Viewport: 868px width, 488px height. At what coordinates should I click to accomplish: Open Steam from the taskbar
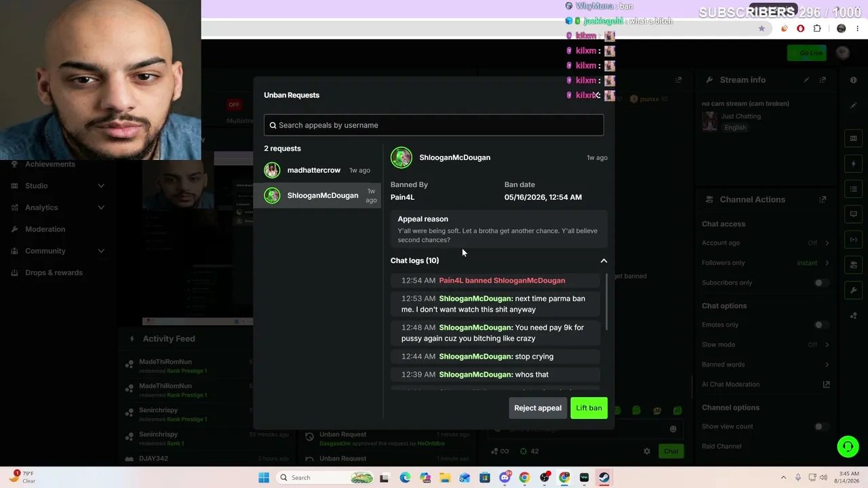coord(604,478)
